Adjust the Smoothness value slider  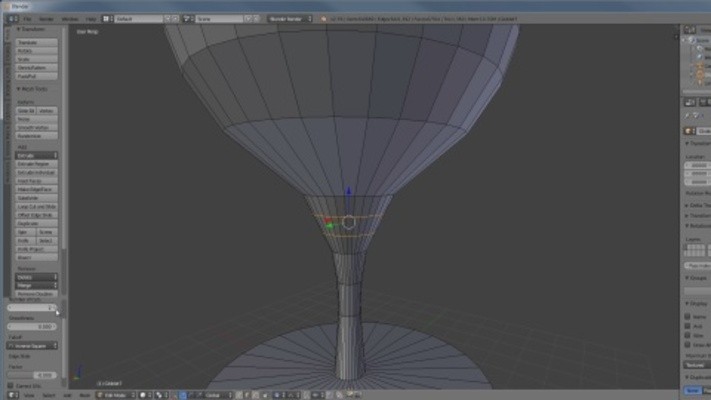point(32,327)
